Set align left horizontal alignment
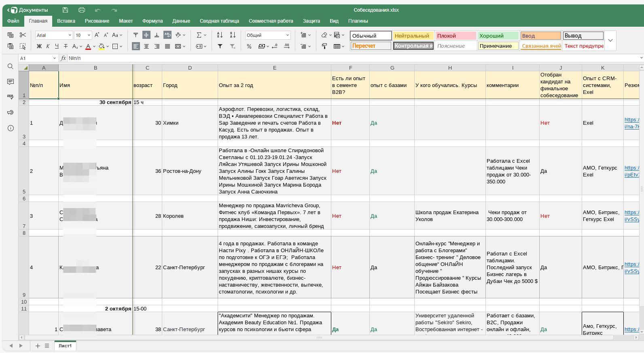Screen dimensions: 644x353 coord(136,47)
